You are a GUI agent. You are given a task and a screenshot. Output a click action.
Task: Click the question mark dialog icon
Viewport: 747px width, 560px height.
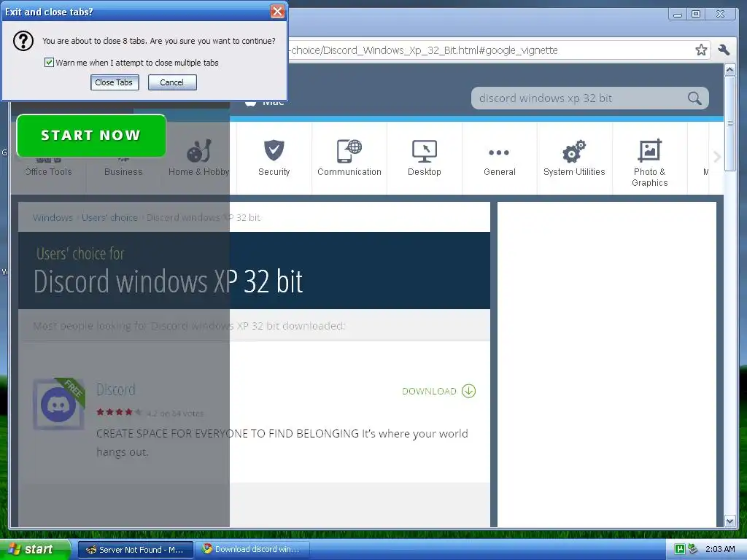point(23,41)
